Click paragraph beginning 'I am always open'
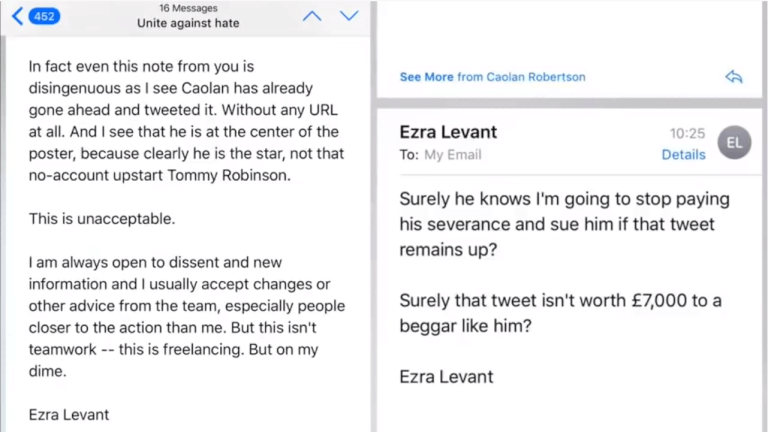Screen dimensions: 768x432 click(x=187, y=316)
